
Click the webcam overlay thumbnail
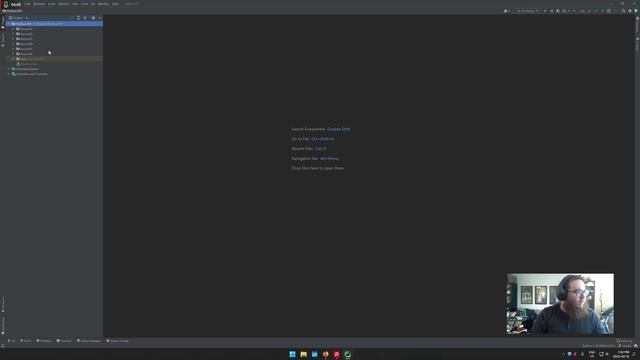560,304
